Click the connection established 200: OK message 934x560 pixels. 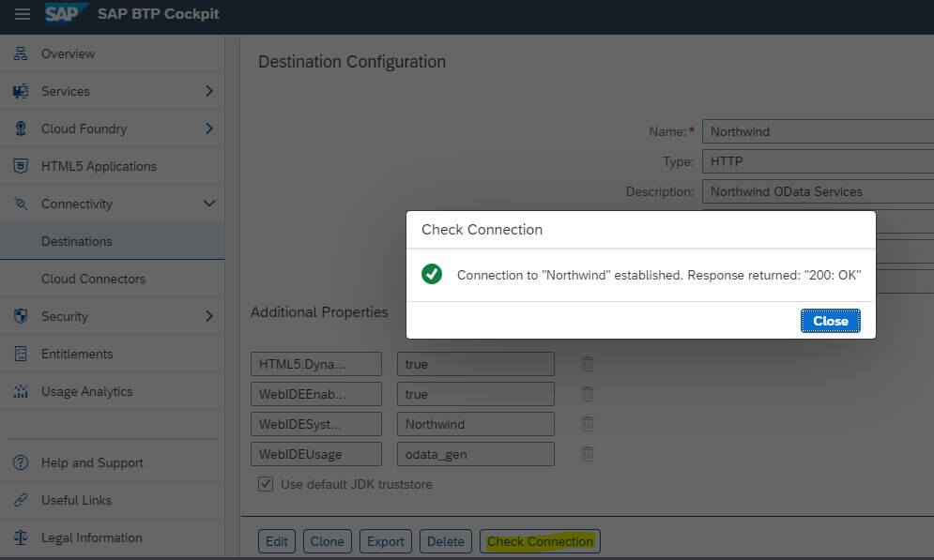click(x=659, y=275)
